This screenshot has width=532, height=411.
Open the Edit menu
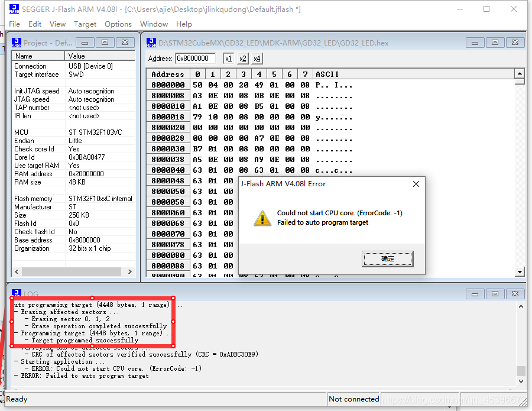coord(35,24)
